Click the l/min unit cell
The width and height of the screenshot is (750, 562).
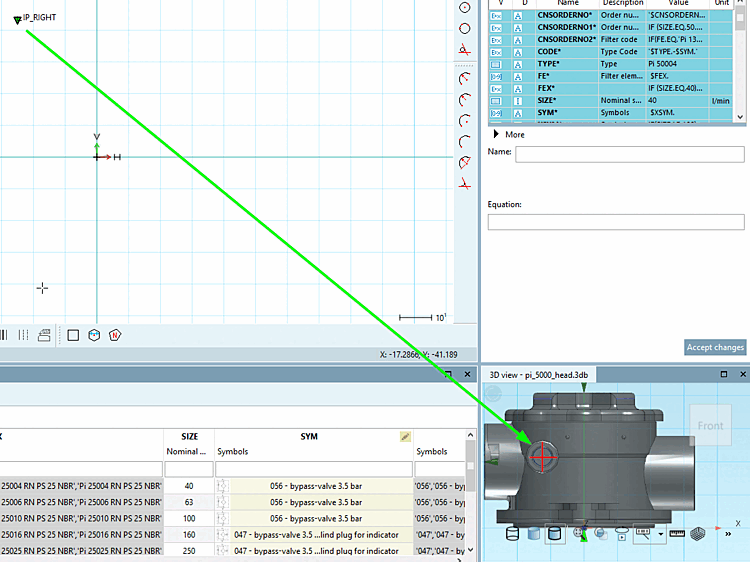(x=721, y=101)
